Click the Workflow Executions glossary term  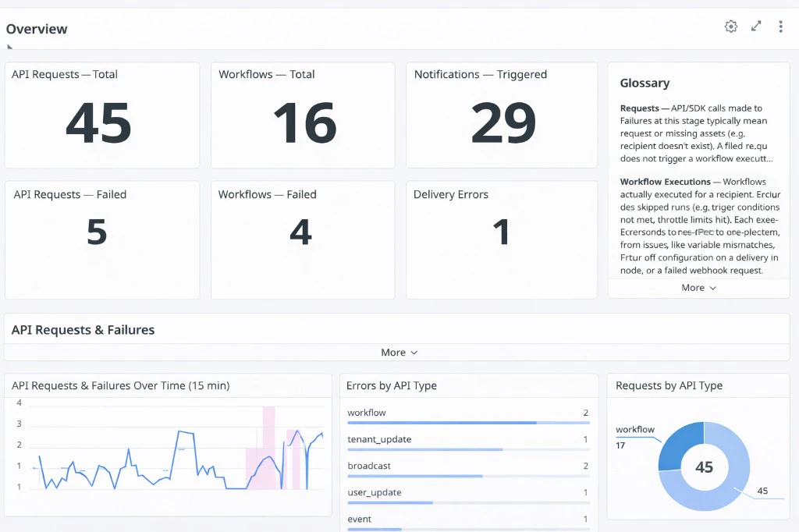coord(665,182)
